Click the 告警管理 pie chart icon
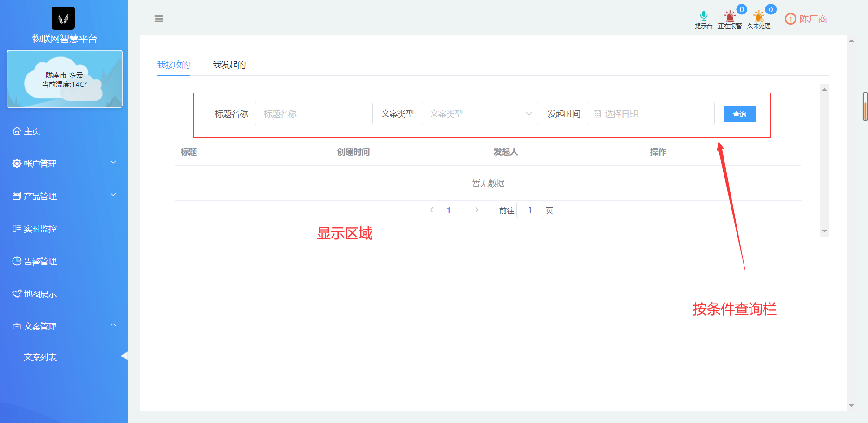This screenshot has width=868, height=423. [x=17, y=261]
